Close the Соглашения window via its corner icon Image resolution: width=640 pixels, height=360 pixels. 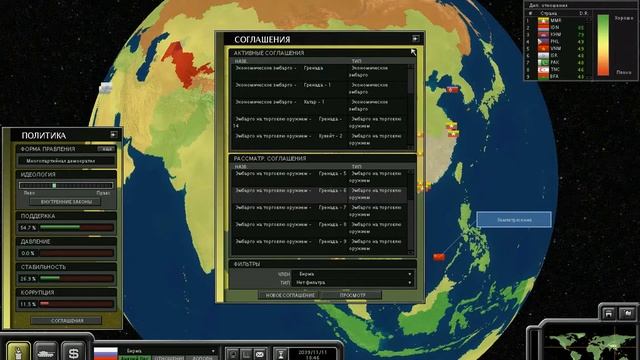(416, 39)
